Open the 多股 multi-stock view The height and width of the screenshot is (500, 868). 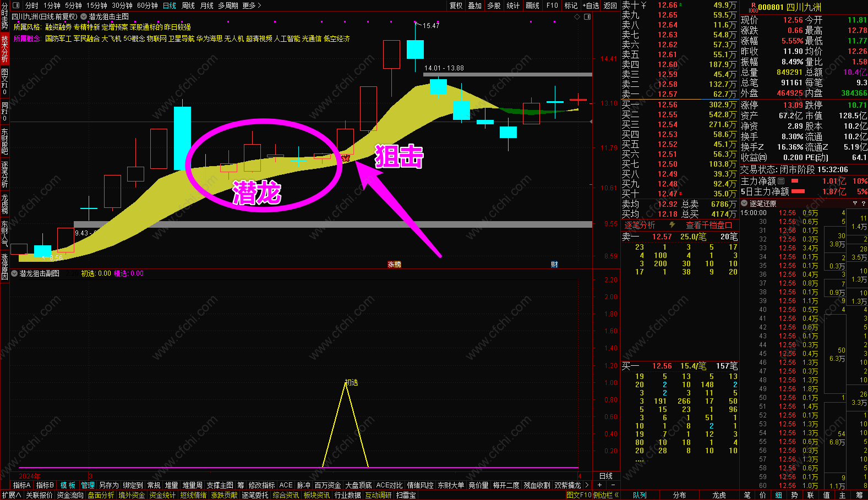coord(494,6)
